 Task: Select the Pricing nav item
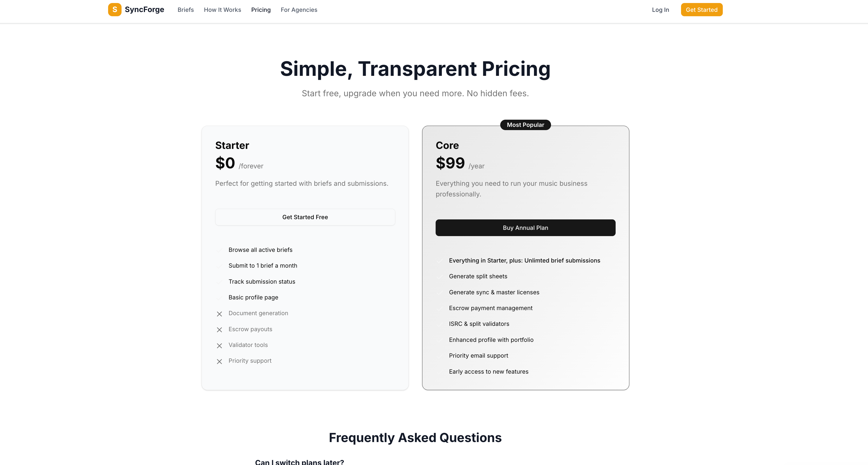click(x=261, y=10)
